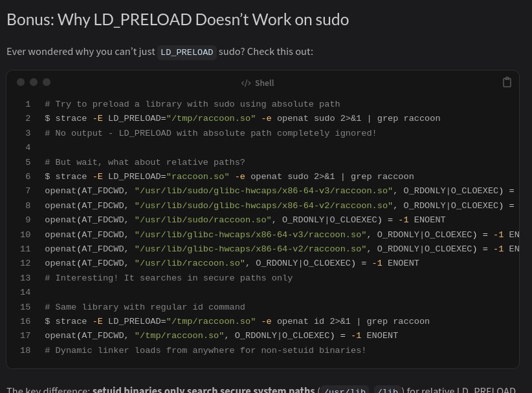
Task: Click line number 13 in the gutter
Action: (26, 278)
